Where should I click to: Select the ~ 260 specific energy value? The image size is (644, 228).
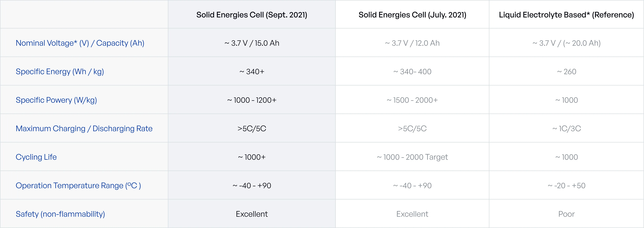click(x=566, y=72)
